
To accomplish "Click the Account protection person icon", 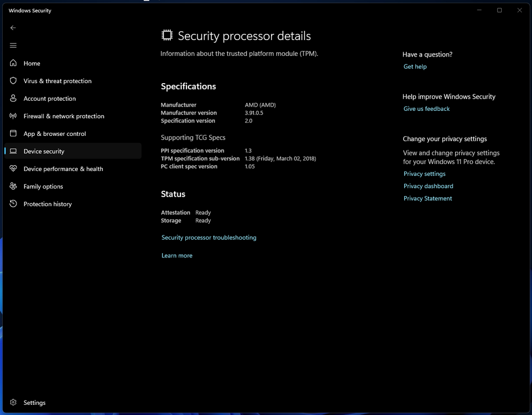I will coord(13,99).
